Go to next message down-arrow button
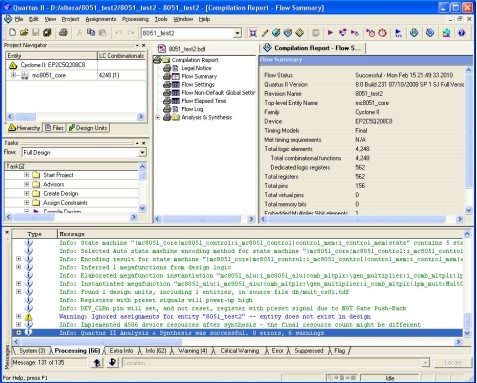Screen dimensions: 477x383 (x=112, y=362)
